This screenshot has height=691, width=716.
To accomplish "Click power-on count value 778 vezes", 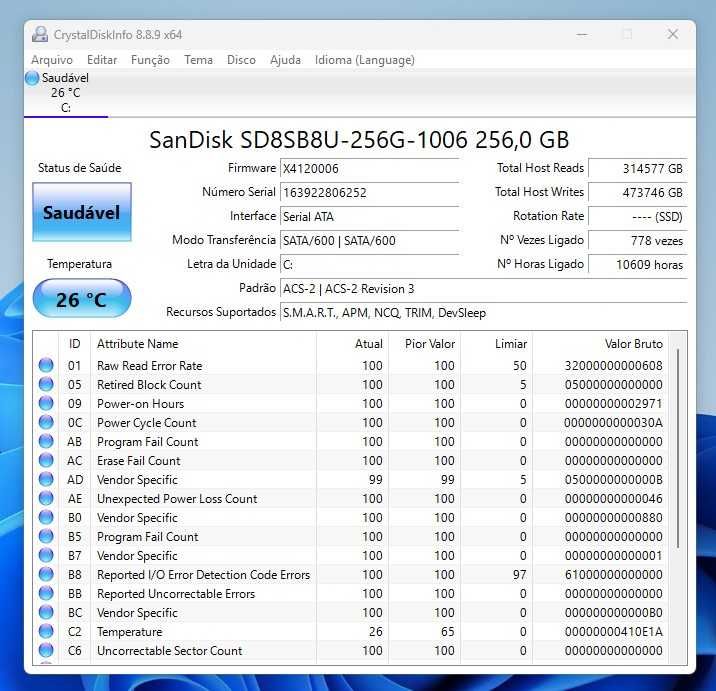I will tap(637, 240).
